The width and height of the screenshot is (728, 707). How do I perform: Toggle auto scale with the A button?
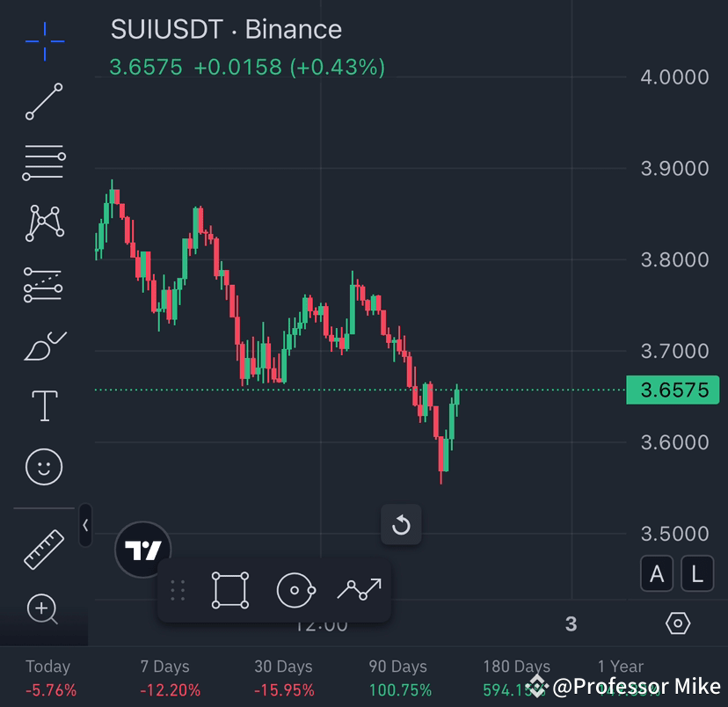(x=657, y=573)
